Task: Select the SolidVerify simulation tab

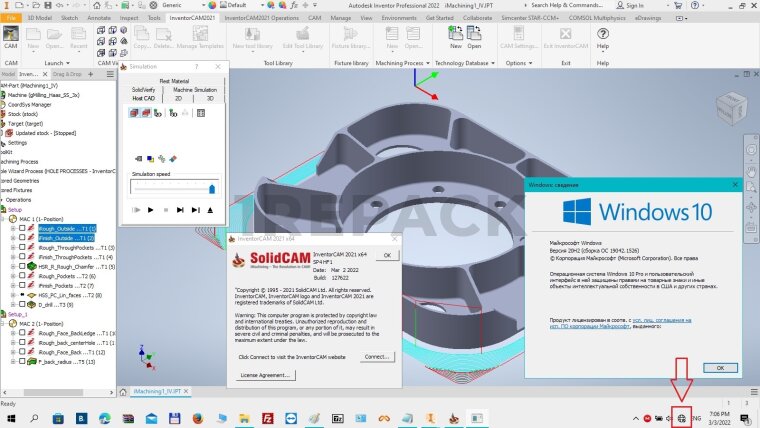Action: [144, 90]
